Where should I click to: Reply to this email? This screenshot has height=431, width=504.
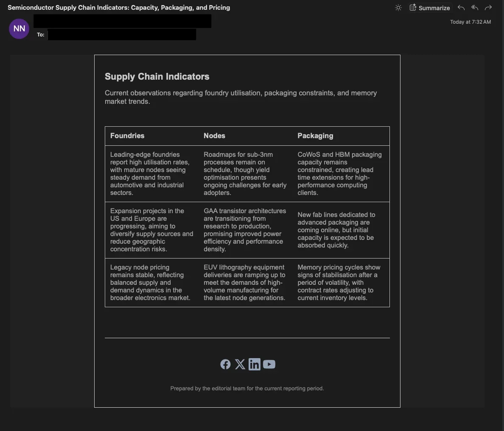pyautogui.click(x=461, y=8)
